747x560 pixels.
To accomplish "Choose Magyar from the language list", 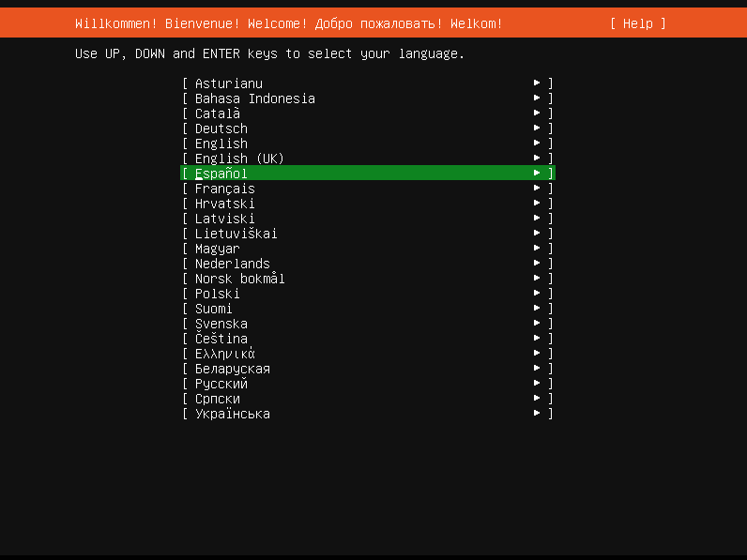I will click(217, 249).
